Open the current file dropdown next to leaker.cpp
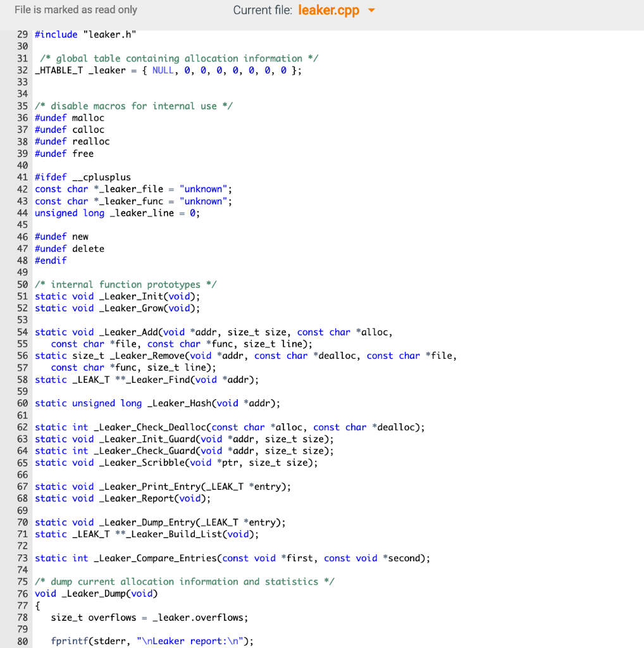This screenshot has width=644, height=648. point(372,10)
